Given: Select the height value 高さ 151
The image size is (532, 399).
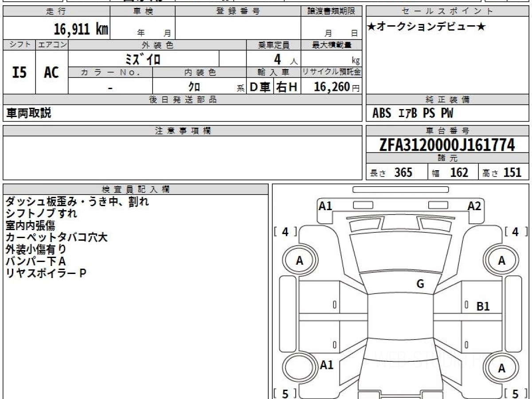Looking at the screenshot, I should (x=502, y=172).
